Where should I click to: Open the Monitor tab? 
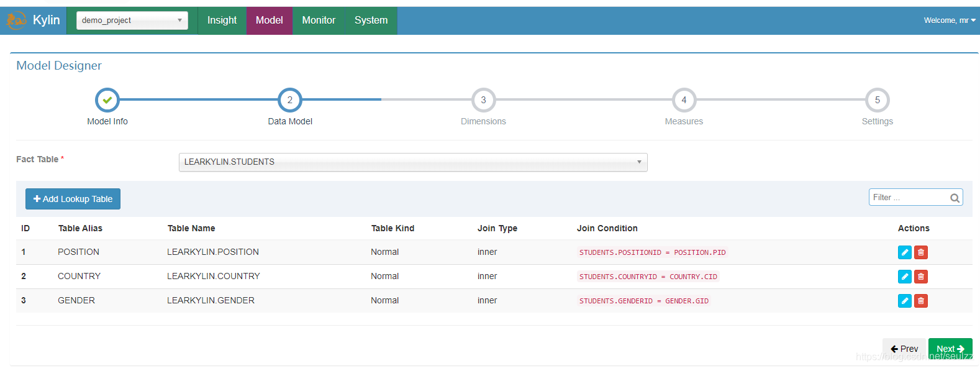tap(319, 21)
